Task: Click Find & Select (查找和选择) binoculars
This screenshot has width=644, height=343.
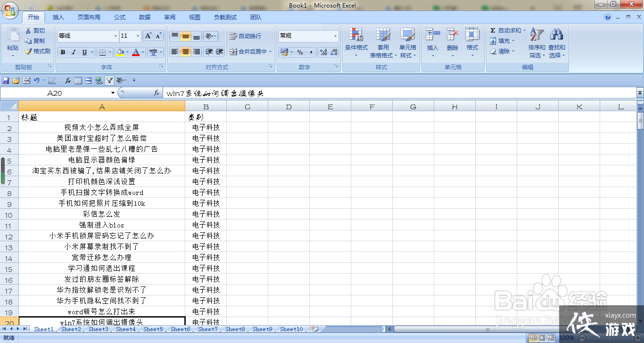Action: pyautogui.click(x=557, y=34)
